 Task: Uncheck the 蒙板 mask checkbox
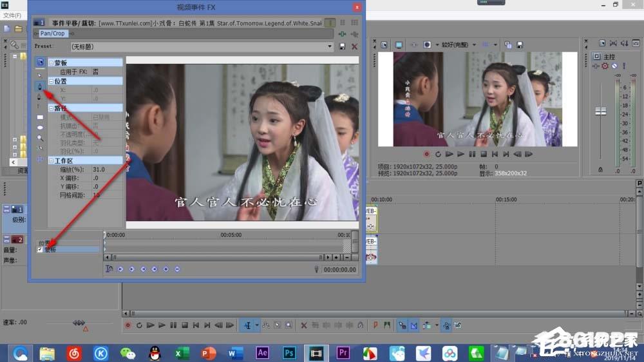pyautogui.click(x=40, y=249)
